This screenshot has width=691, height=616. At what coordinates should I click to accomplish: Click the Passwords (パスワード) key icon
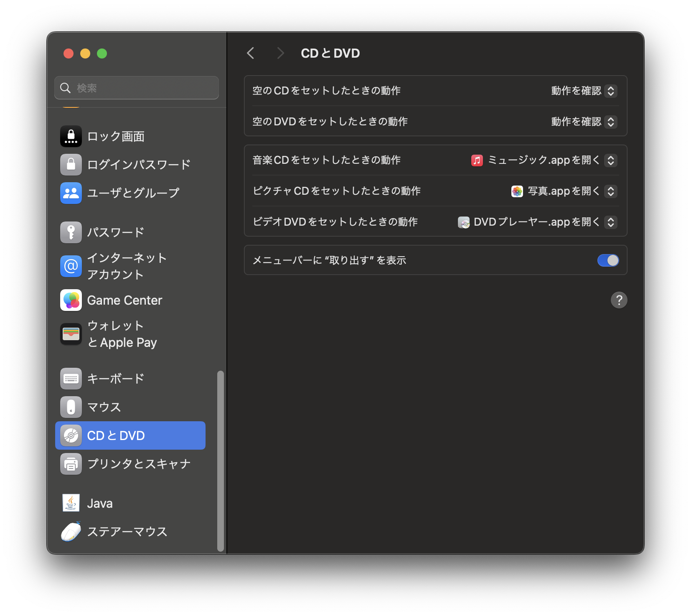point(71,232)
